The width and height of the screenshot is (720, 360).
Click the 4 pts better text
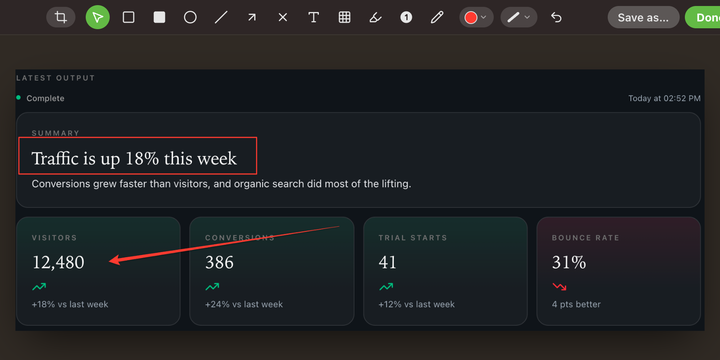click(x=576, y=304)
